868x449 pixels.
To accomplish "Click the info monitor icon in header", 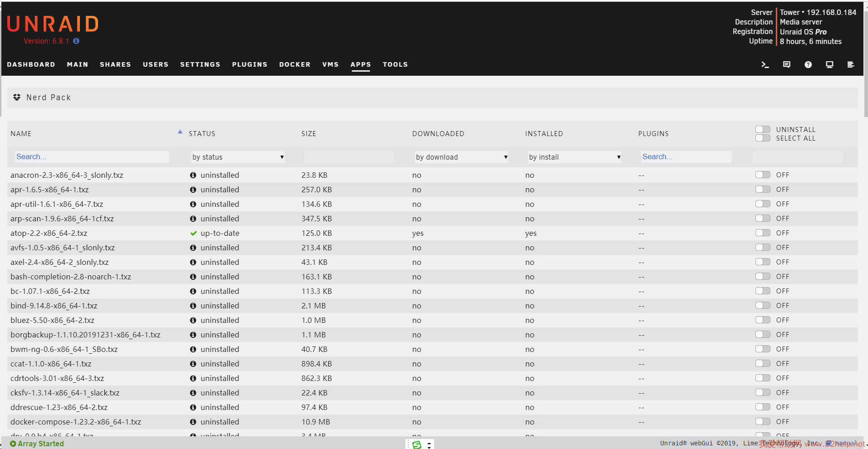I will point(829,64).
